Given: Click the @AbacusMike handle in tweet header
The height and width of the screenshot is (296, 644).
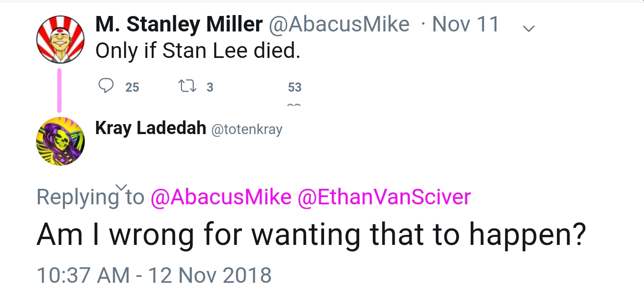Looking at the screenshot, I should coord(339,24).
